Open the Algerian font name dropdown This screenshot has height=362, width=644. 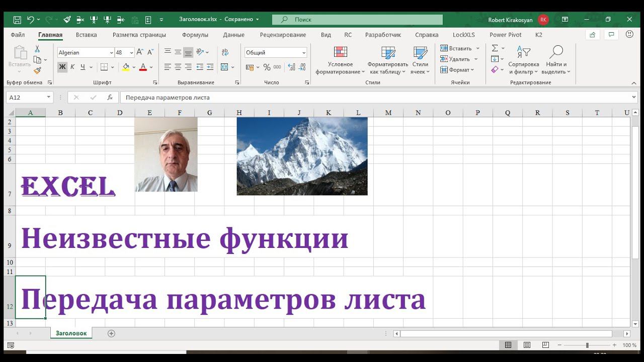coord(111,52)
